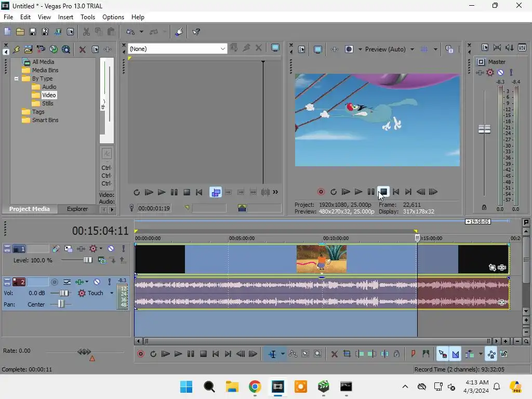Play the project in the video preview
The height and width of the screenshot is (399, 532).
pyautogui.click(x=358, y=192)
